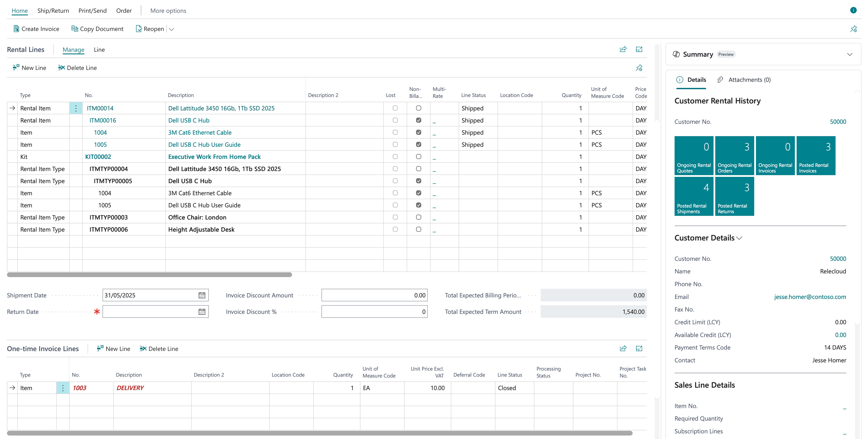Screen dimensions: 868x439
Task: Click the Invoice Discount % field
Action: (x=374, y=312)
